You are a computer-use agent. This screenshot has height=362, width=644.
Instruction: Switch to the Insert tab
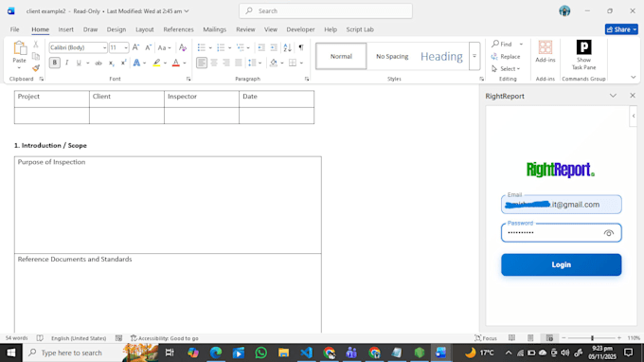(x=65, y=29)
